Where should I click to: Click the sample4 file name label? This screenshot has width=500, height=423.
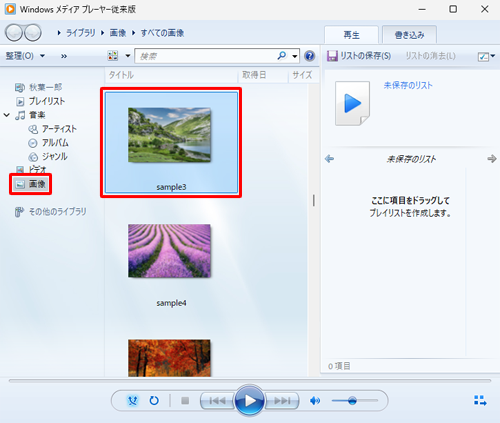[x=171, y=303]
